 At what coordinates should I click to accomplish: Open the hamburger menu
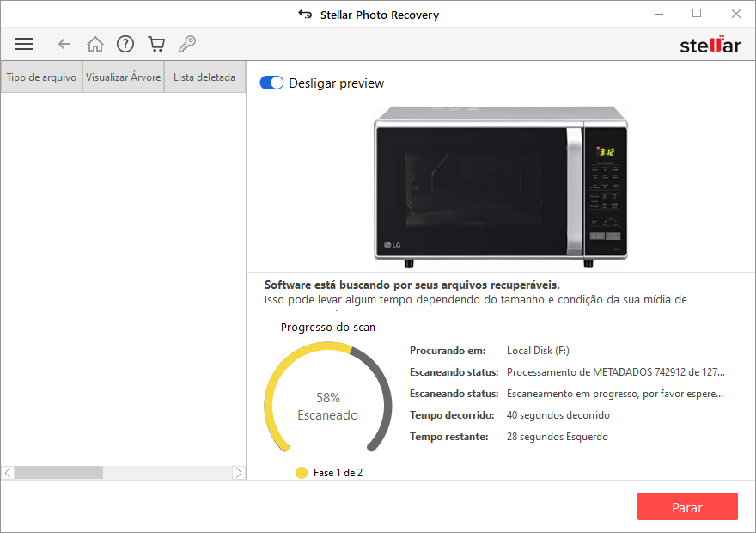24,44
